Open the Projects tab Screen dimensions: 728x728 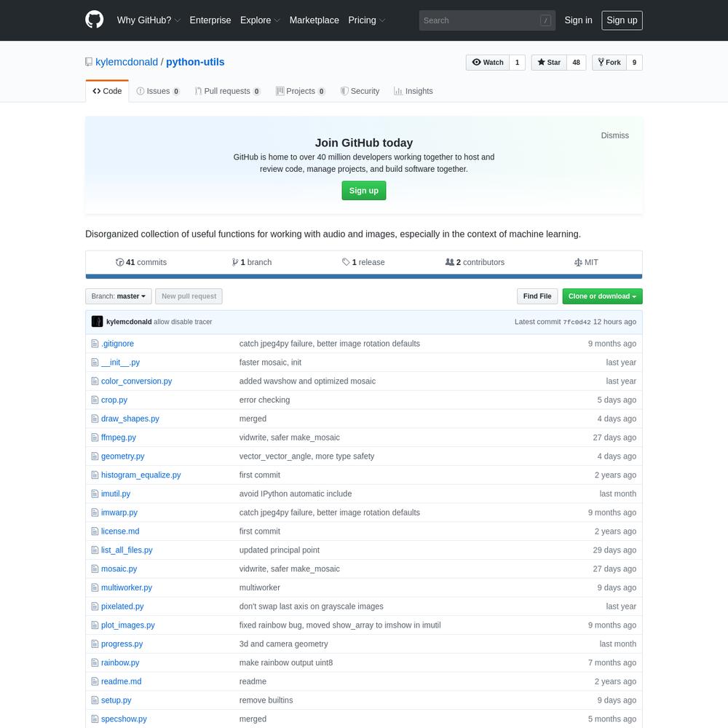coord(301,91)
